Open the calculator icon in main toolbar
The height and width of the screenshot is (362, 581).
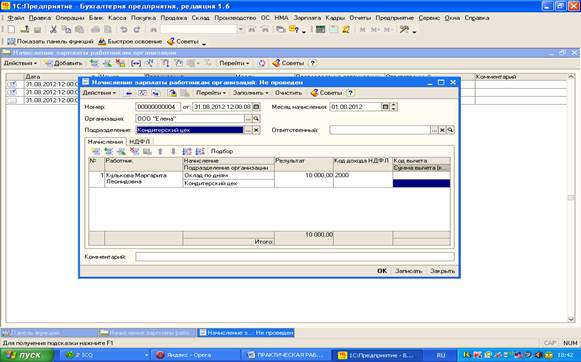(320, 30)
